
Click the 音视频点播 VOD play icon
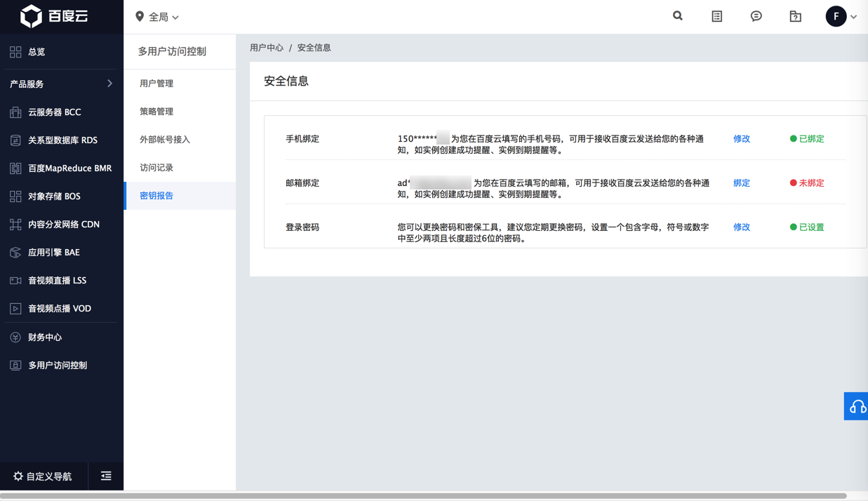tap(15, 309)
